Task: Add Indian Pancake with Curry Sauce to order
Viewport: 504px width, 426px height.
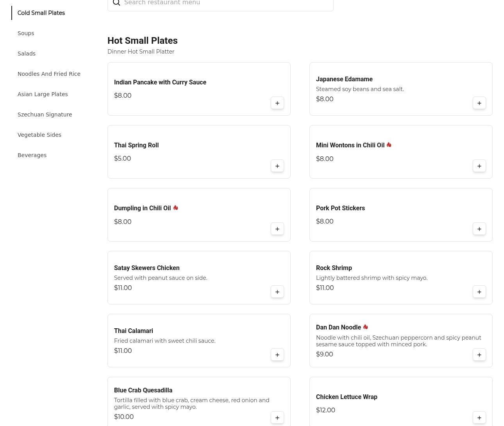Action: pyautogui.click(x=277, y=103)
